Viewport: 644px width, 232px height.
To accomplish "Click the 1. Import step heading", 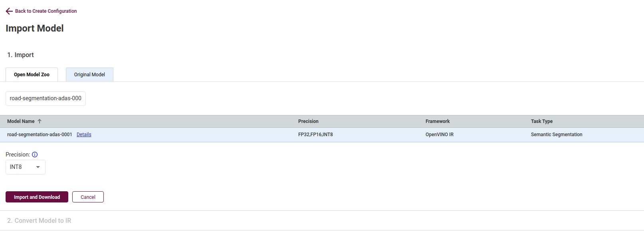I will coord(20,55).
